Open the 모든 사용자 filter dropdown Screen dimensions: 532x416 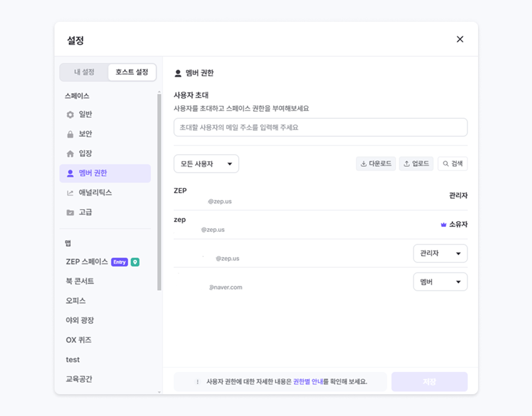click(x=206, y=163)
